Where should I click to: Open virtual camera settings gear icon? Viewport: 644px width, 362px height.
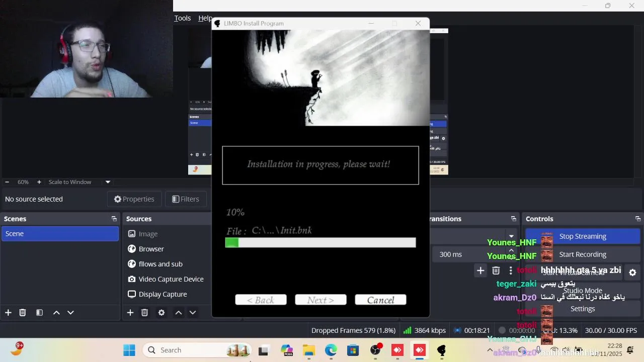pos(632,273)
